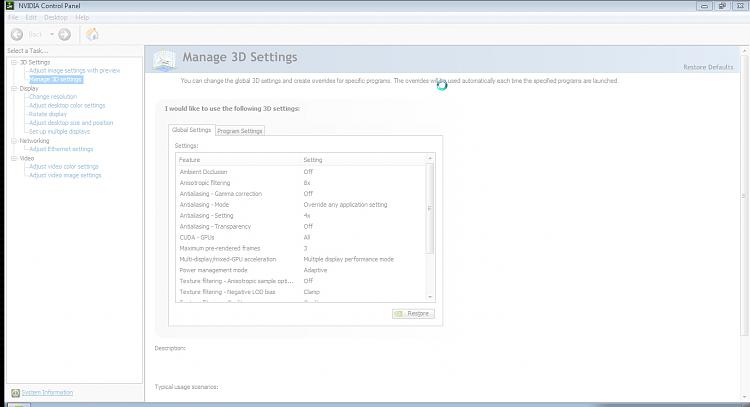Open the File menu

click(x=13, y=18)
